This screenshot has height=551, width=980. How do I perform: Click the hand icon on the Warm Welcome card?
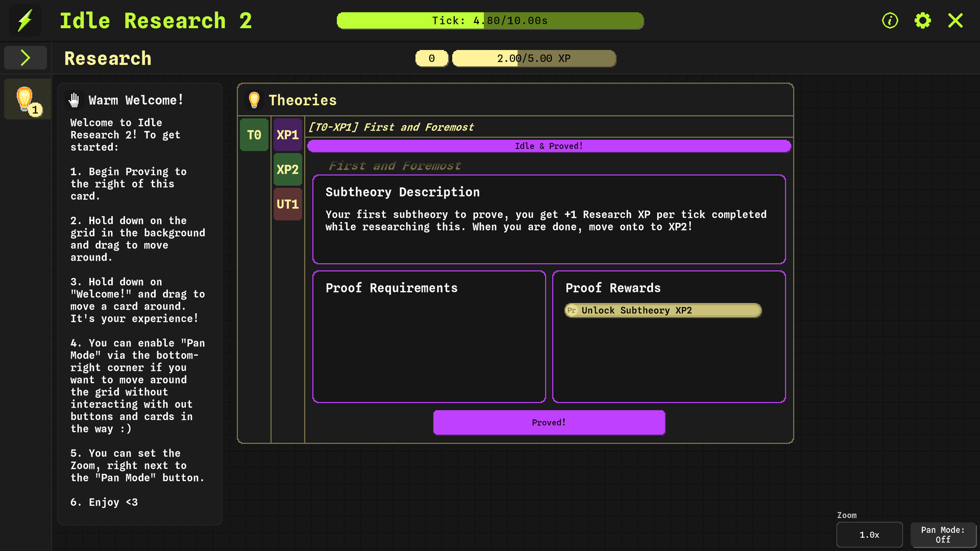74,100
